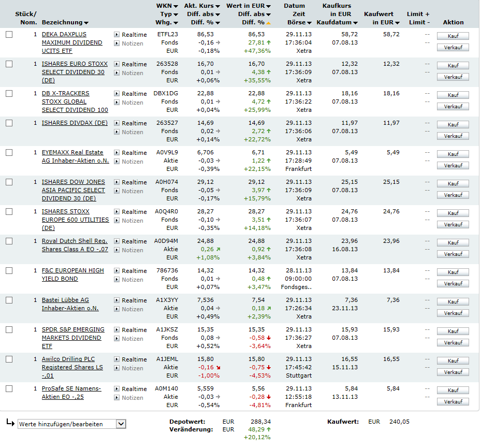This screenshot has height=448, width=481.
Task: Open Notizen icon for DB X-TRACKERS row
Action: (116, 103)
